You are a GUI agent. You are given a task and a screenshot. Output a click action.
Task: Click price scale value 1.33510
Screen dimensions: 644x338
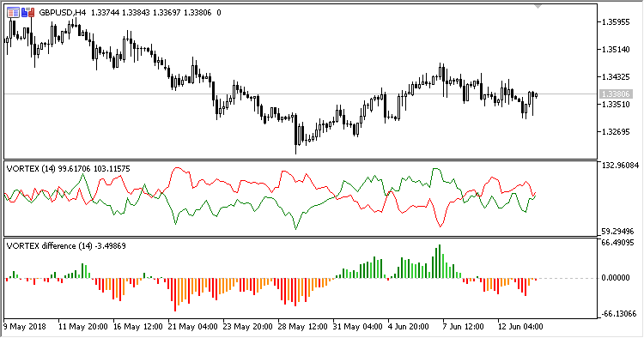tap(616, 105)
